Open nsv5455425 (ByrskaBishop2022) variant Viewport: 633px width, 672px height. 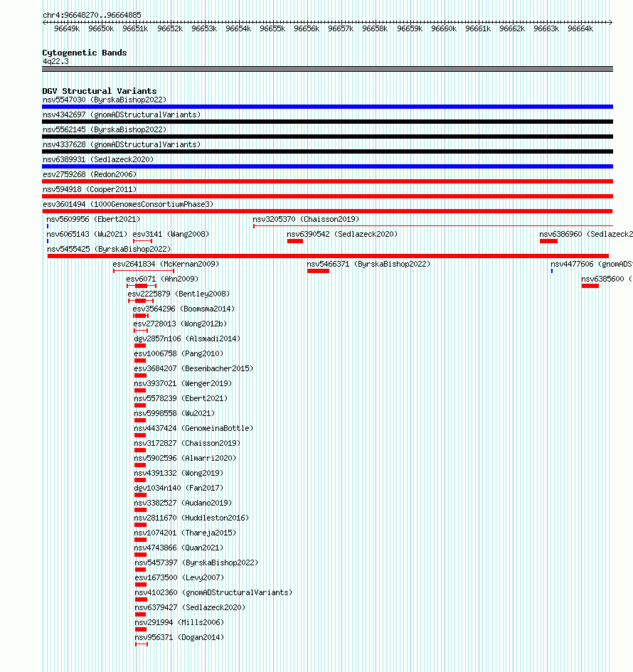[108, 250]
